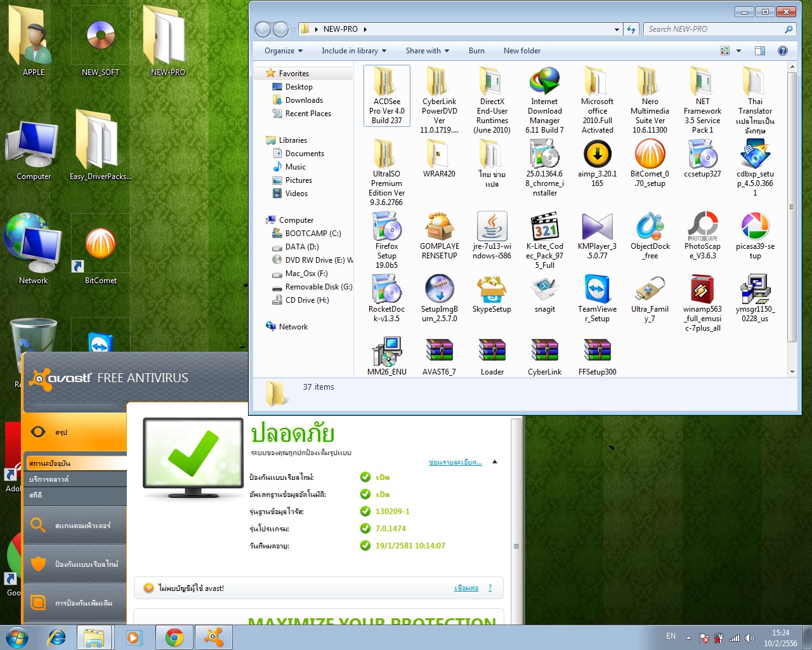Select the jre-7u13-windows-i586 file
Screen dimensions: 812x650
pyautogui.click(x=492, y=235)
